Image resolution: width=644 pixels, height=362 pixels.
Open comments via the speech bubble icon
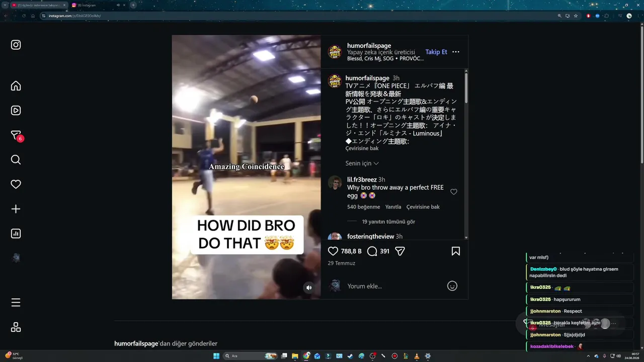point(372,251)
